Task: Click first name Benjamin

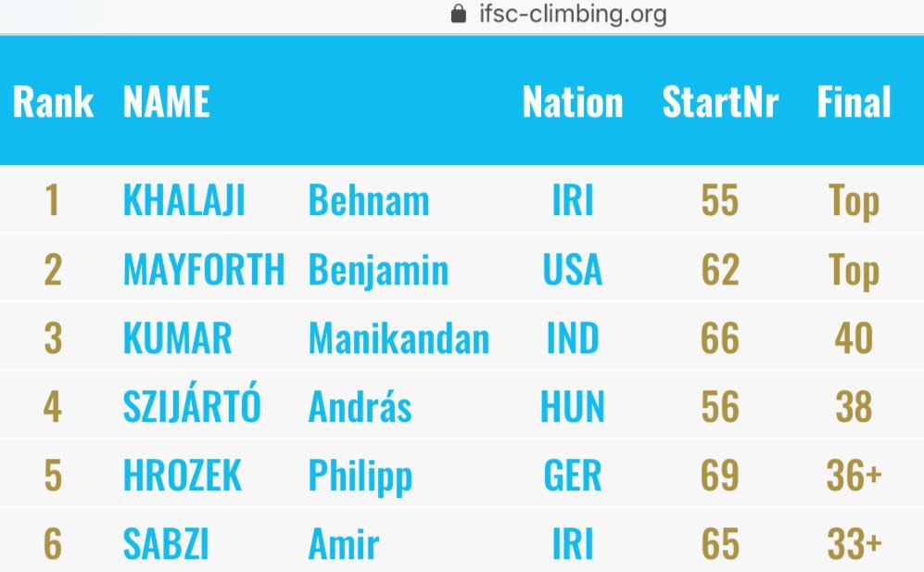Action: [x=378, y=270]
